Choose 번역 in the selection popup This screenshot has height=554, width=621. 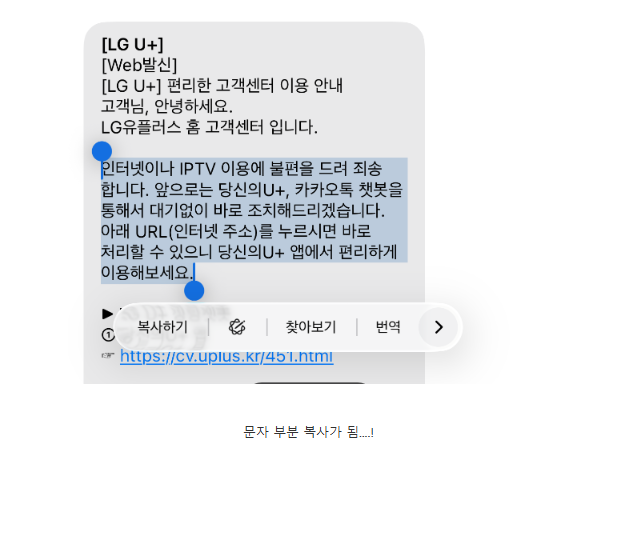388,327
